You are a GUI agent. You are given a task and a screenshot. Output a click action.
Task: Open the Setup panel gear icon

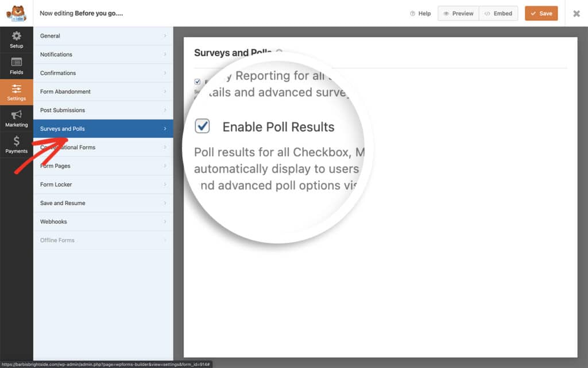point(17,39)
